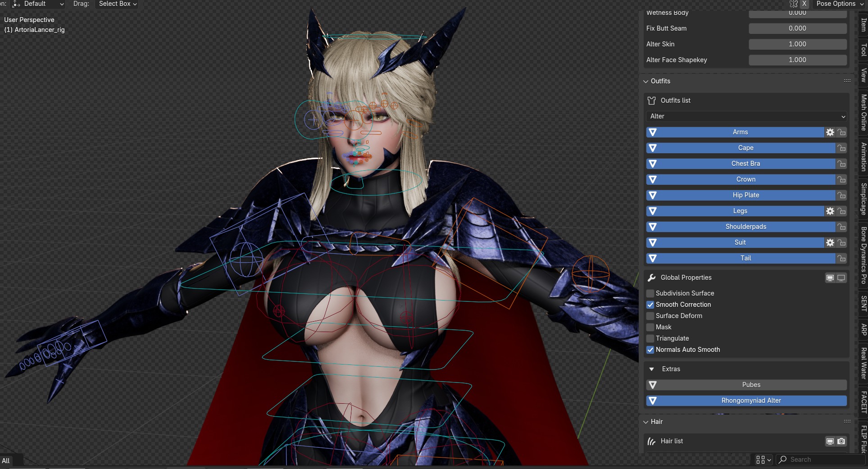Viewport: 868px width, 469px height.
Task: Switch to the Simplicage sidebar tab
Action: 863,199
